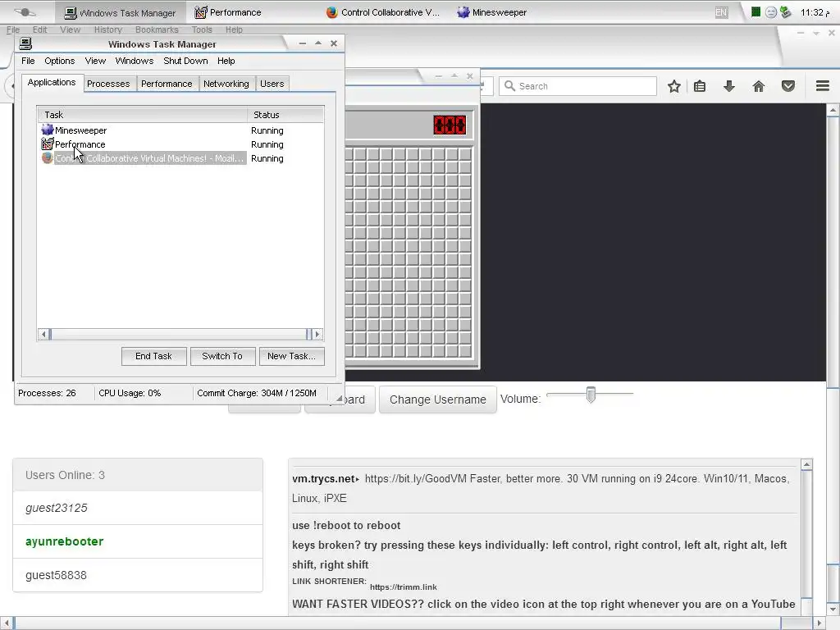
Task: Open the Task Manager File menu
Action: [x=28, y=61]
